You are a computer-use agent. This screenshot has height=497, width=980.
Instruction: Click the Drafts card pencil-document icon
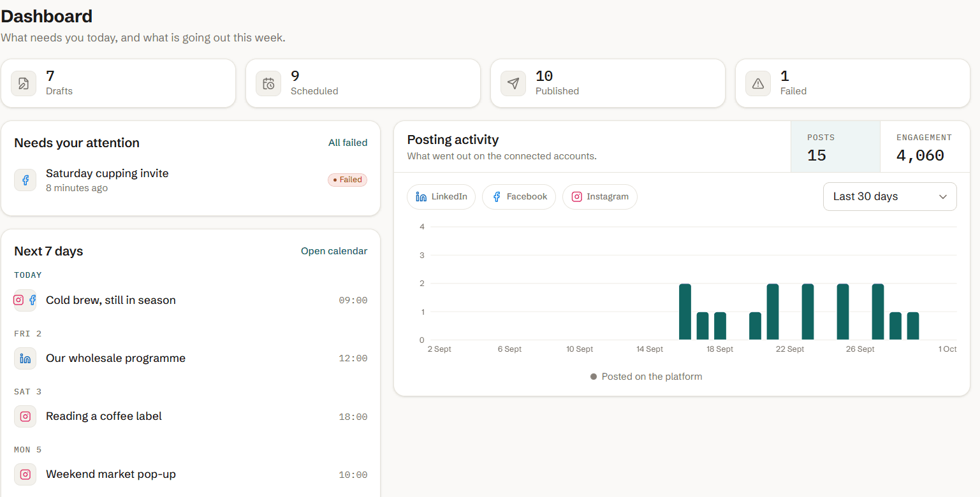pos(24,83)
